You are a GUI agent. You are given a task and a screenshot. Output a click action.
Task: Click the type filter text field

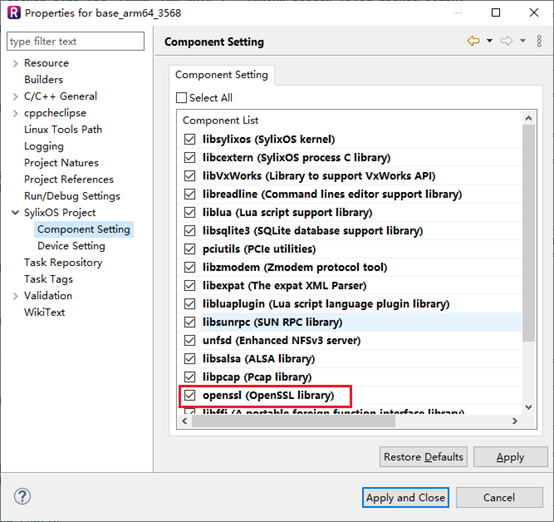[x=75, y=41]
